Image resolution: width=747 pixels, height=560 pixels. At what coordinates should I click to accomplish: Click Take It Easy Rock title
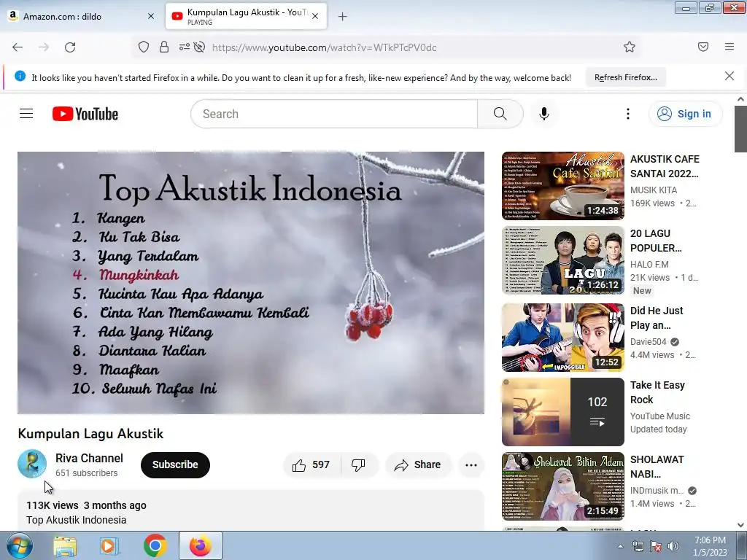tap(657, 392)
